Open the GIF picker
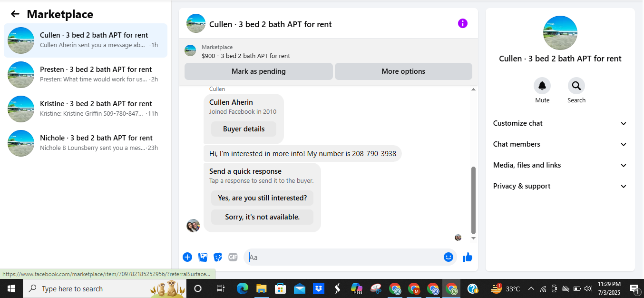644x298 pixels. [233, 257]
